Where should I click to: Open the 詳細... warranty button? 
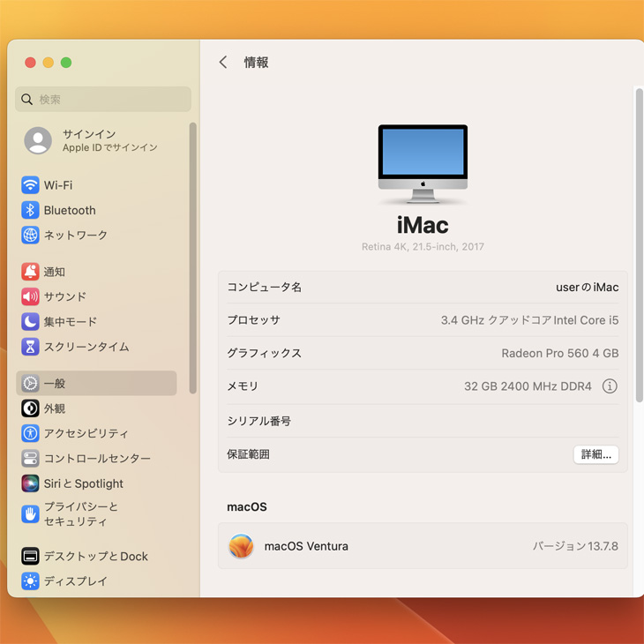[596, 454]
